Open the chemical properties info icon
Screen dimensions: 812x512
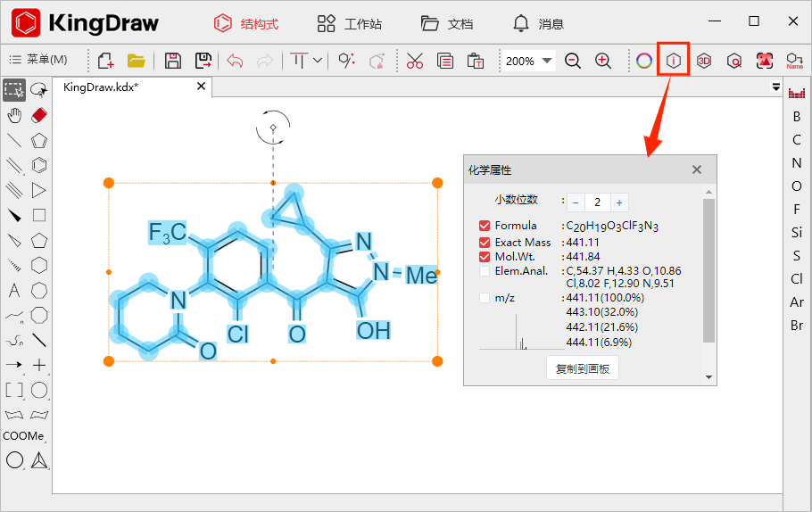coord(673,61)
